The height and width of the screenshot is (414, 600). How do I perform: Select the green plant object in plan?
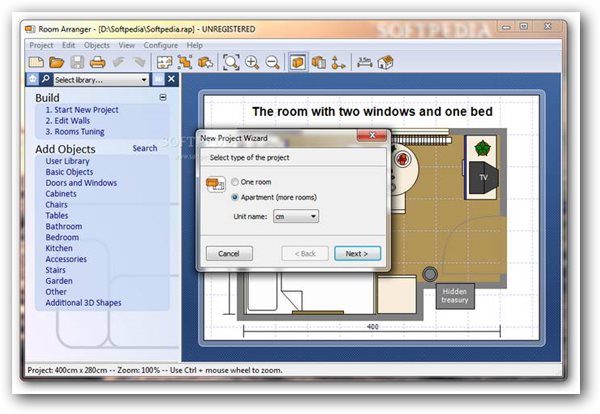(483, 148)
